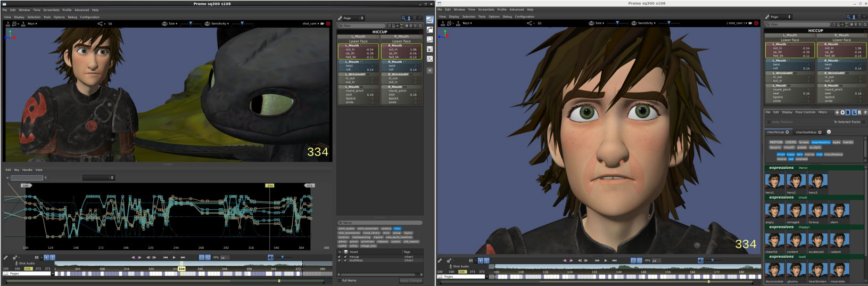
Task: Select the angry expression thumbnail
Action: pos(774,210)
